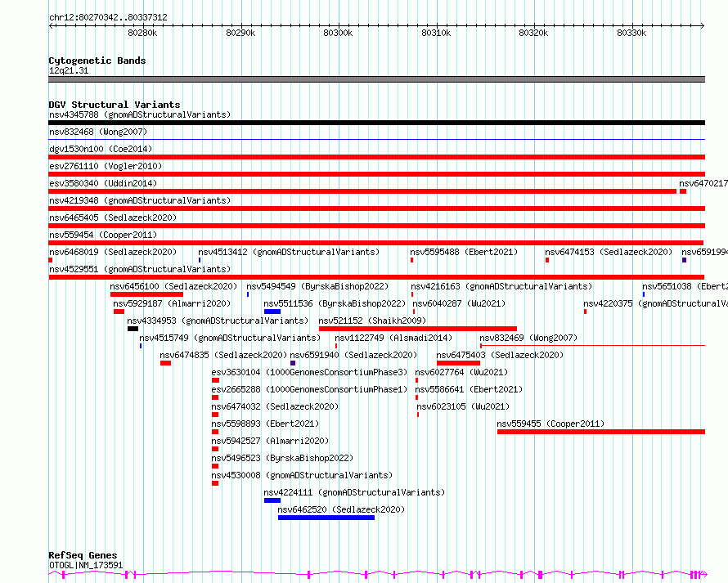Select the red nsv559455 (Cooper2011) bar
The image size is (728, 583).
601,432
